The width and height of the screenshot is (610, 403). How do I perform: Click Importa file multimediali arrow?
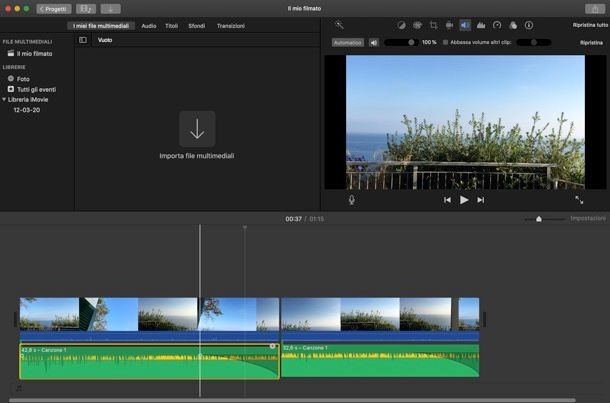pos(197,129)
